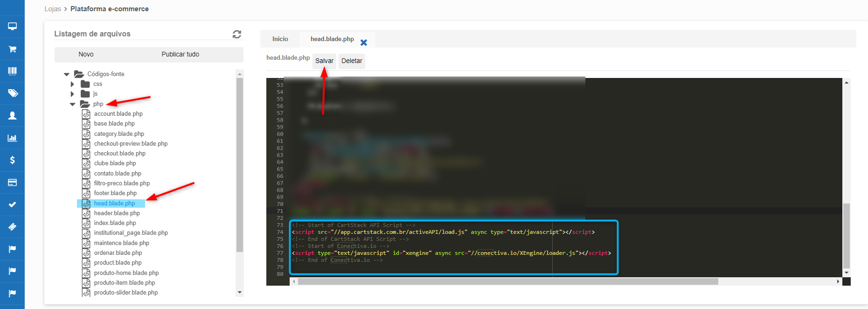Click the Salvar button
The width and height of the screenshot is (868, 309).
pyautogui.click(x=324, y=61)
